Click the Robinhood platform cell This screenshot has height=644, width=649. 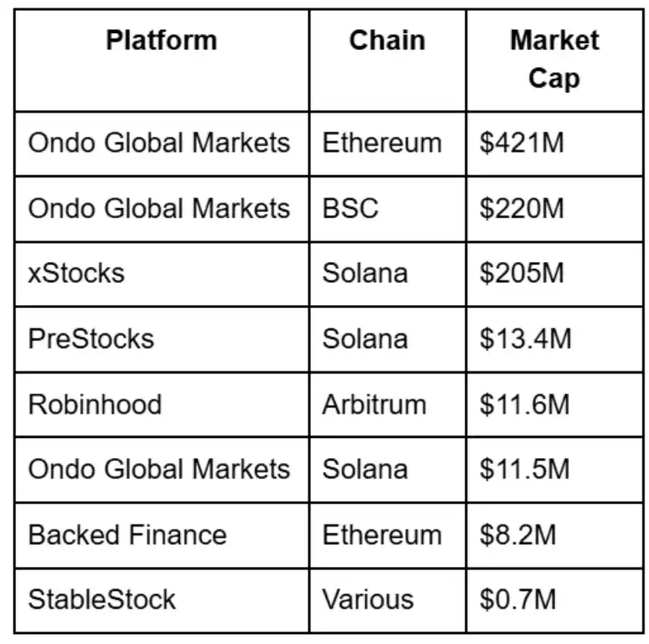(x=95, y=404)
